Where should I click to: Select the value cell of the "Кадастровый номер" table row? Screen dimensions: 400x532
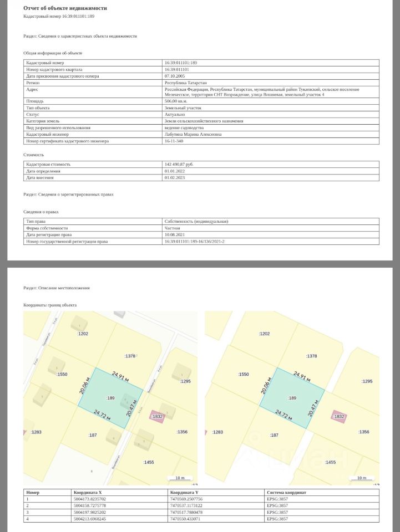(x=271, y=63)
